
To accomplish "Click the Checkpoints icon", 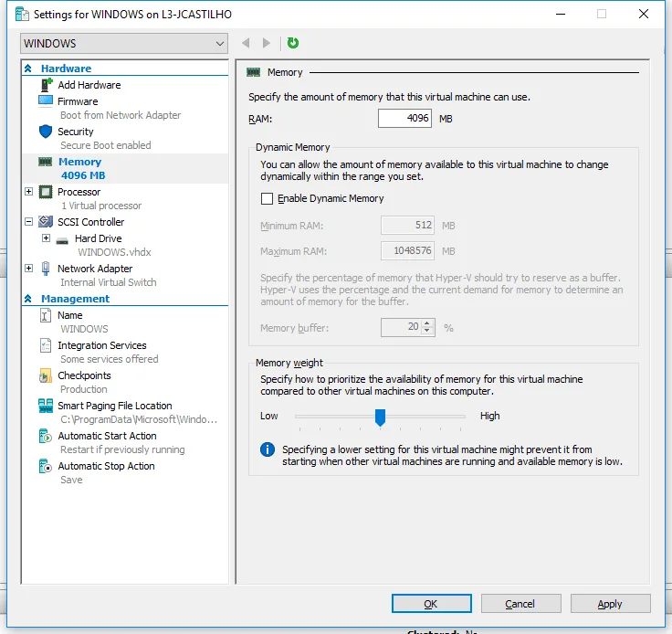I will (x=46, y=375).
